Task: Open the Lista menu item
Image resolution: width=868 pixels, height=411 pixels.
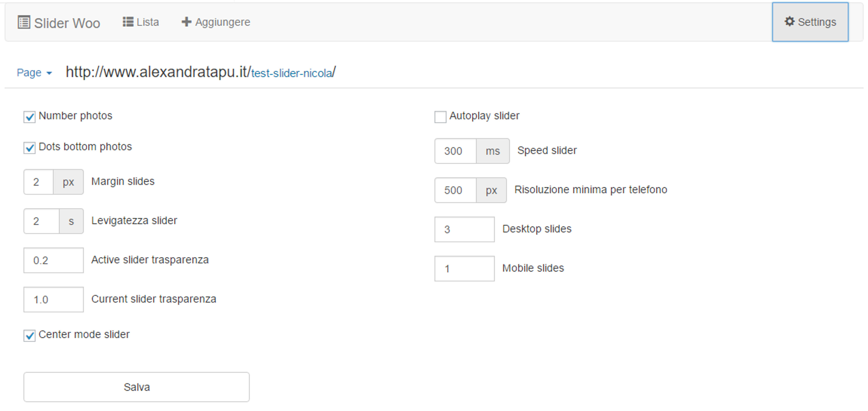Action: (141, 22)
